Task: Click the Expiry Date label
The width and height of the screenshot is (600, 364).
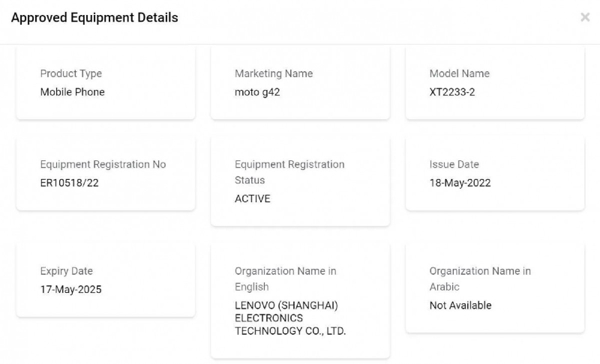Action: [67, 271]
